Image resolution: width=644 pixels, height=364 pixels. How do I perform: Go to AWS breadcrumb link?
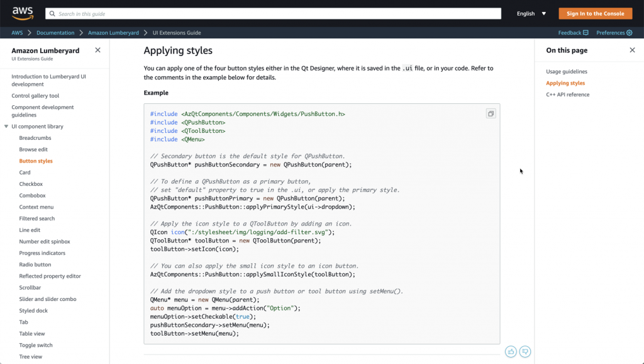(17, 33)
